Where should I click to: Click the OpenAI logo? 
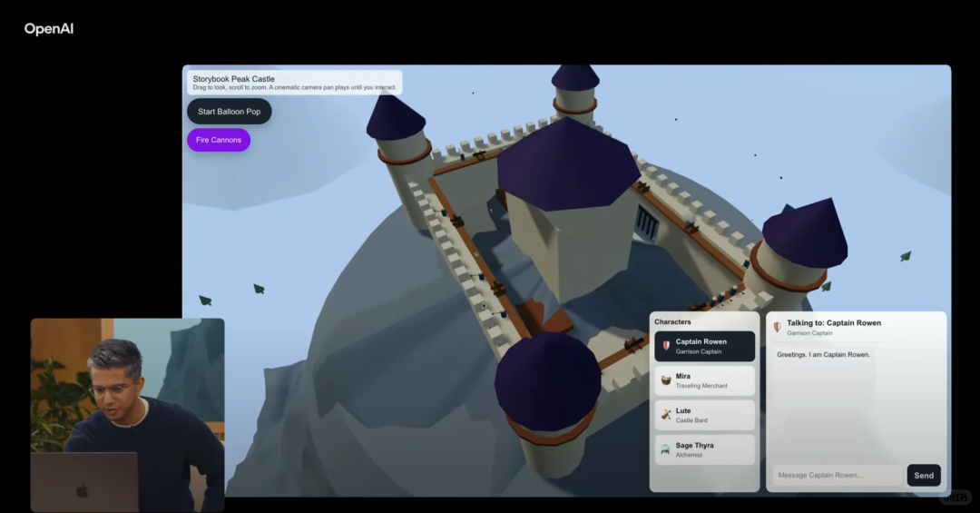(x=49, y=29)
